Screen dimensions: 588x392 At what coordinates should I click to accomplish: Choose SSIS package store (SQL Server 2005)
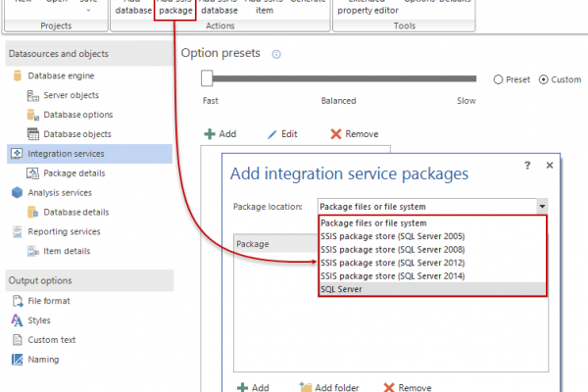[432, 236]
